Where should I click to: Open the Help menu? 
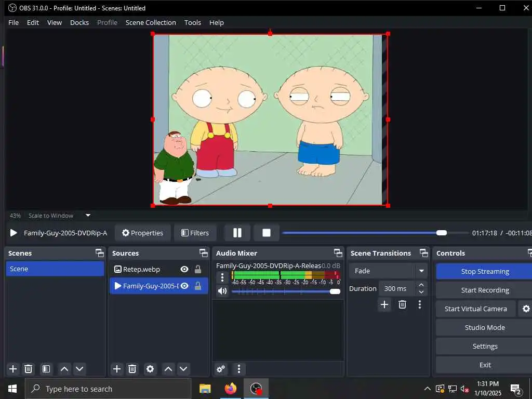click(x=217, y=22)
